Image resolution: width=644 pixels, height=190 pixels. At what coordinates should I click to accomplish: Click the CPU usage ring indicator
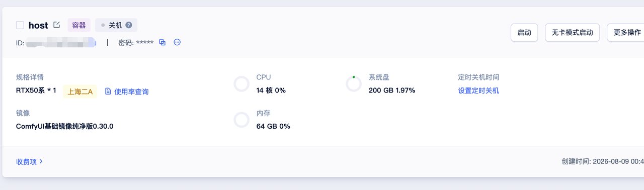242,84
